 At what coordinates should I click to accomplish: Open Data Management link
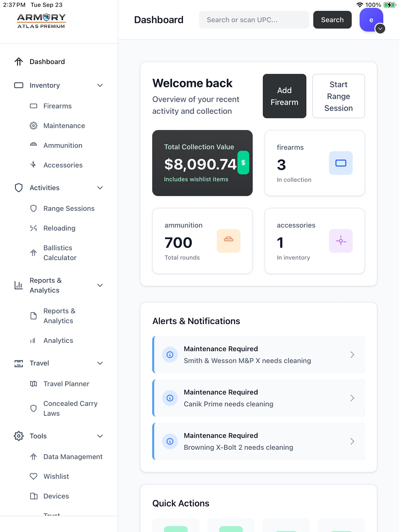pos(73,457)
